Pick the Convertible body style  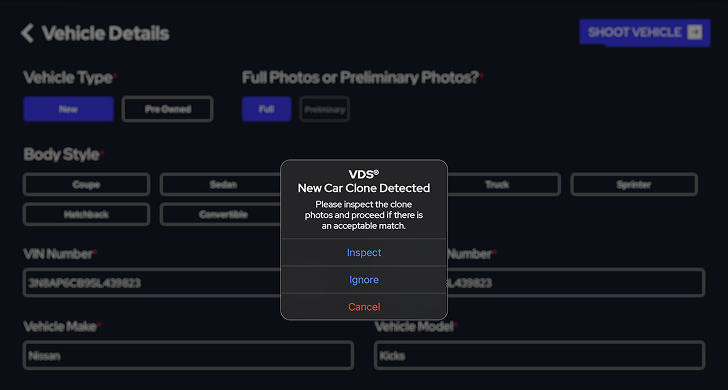[221, 214]
